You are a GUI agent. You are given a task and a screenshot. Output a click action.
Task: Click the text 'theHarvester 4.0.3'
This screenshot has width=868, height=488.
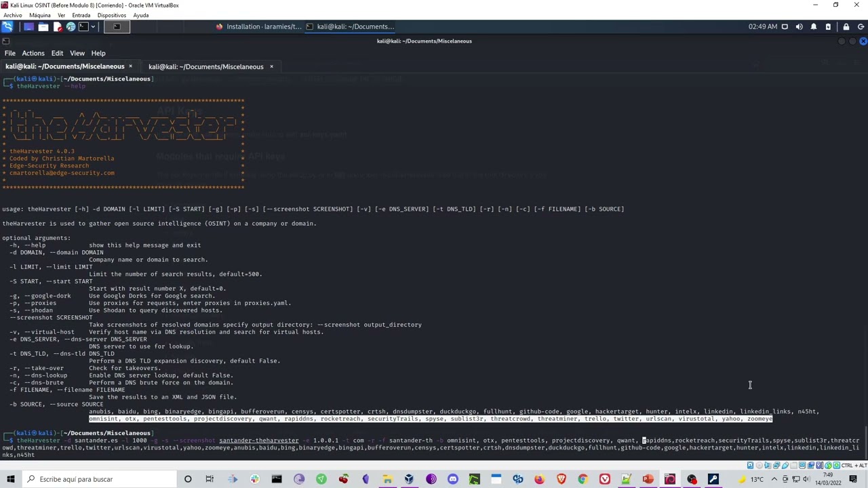pyautogui.click(x=42, y=151)
